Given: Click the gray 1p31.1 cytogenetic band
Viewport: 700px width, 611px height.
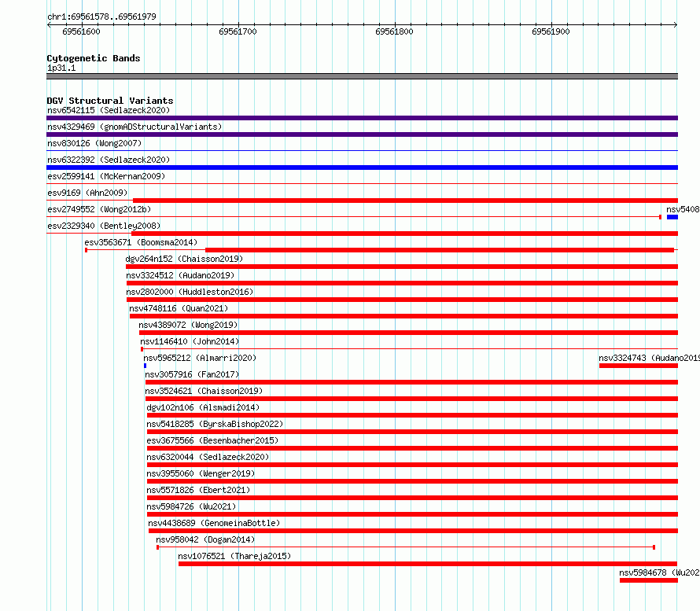Looking at the screenshot, I should [x=362, y=76].
